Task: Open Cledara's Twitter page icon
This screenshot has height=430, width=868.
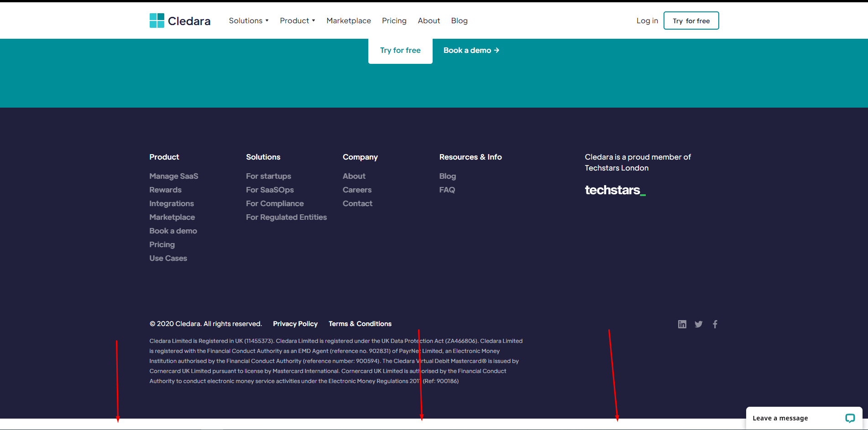Action: coord(698,324)
